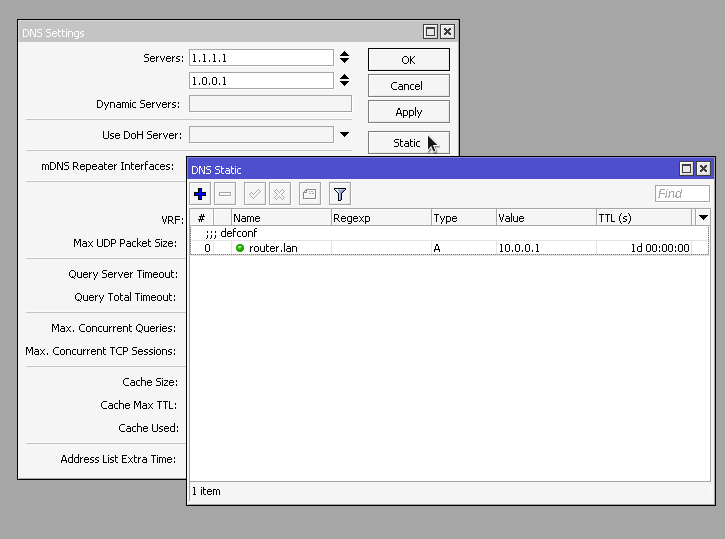Click the Use DoH Server input field
The image size is (725, 539).
261,135
